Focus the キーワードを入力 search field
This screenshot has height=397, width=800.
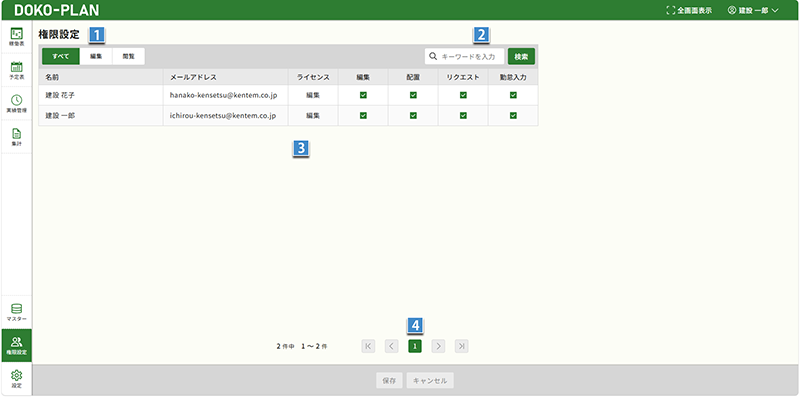tap(465, 56)
